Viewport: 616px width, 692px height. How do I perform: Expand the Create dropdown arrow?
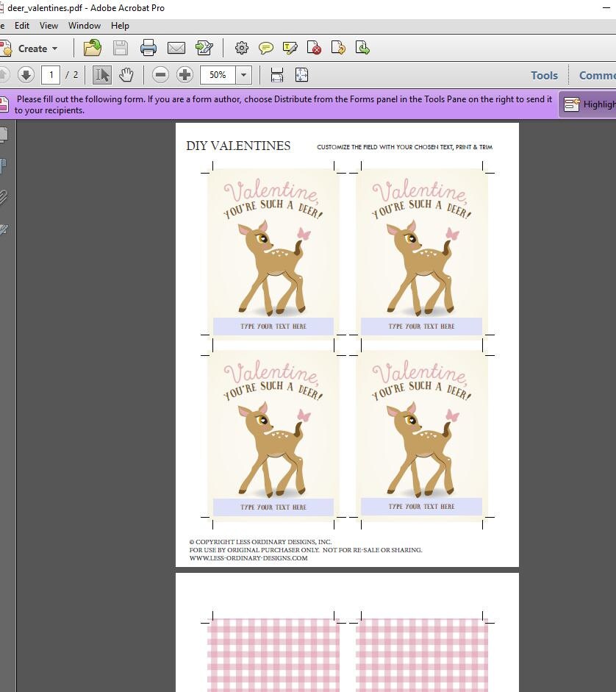click(x=54, y=49)
